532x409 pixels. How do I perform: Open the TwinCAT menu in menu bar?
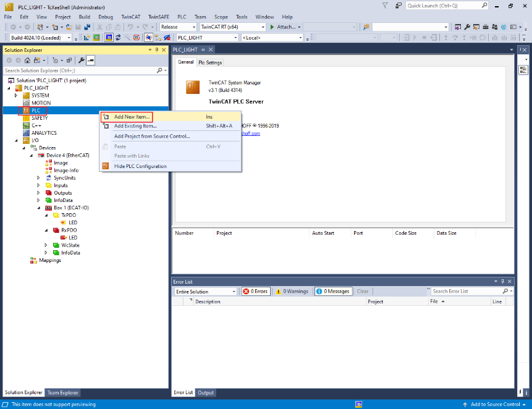pos(130,17)
